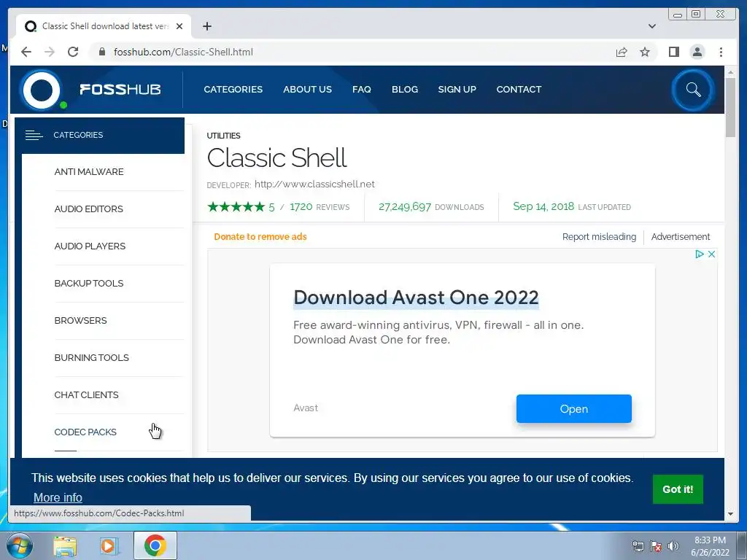The height and width of the screenshot is (560, 747).
Task: Open BURNING TOOLS category
Action: pyautogui.click(x=91, y=357)
